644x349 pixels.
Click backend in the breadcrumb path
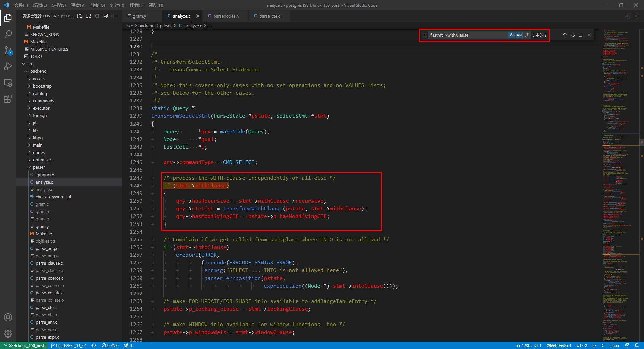pyautogui.click(x=146, y=26)
